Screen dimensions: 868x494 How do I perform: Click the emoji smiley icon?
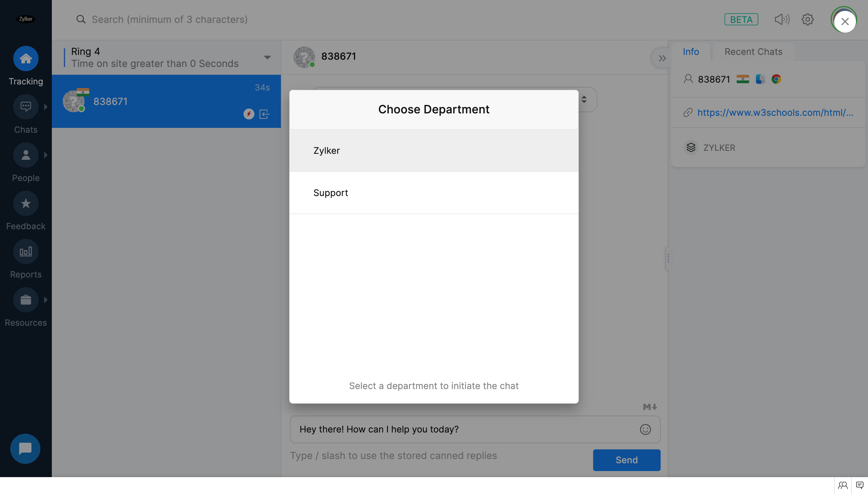click(645, 429)
